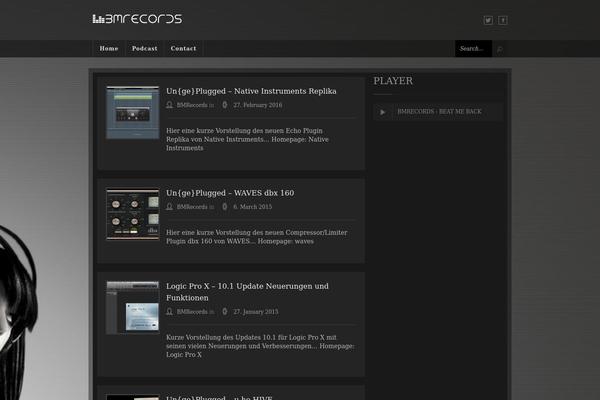Click BMRecords author link in WAVES dbx post
Image resolution: width=600 pixels, height=400 pixels.
[192, 207]
